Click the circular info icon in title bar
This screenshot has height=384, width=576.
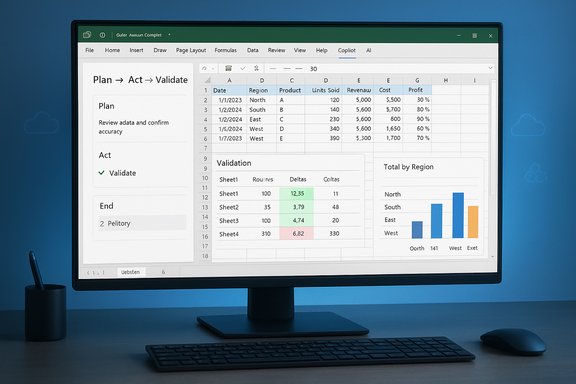[x=102, y=35]
